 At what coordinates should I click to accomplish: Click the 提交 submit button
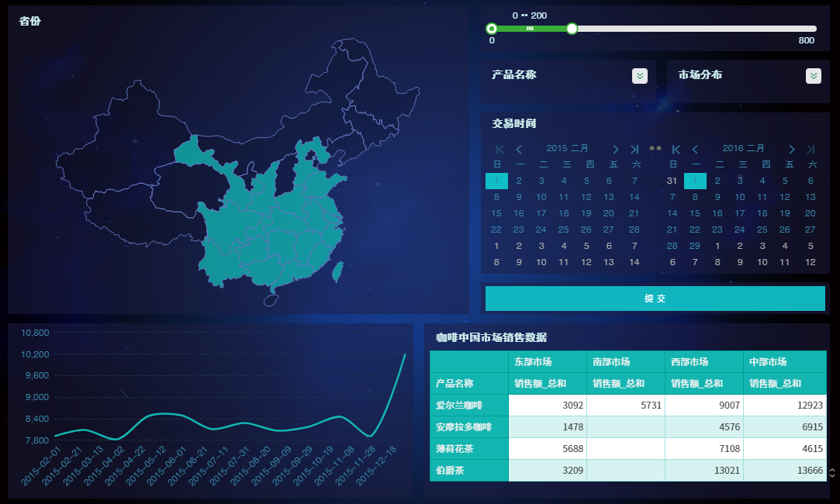(x=655, y=299)
